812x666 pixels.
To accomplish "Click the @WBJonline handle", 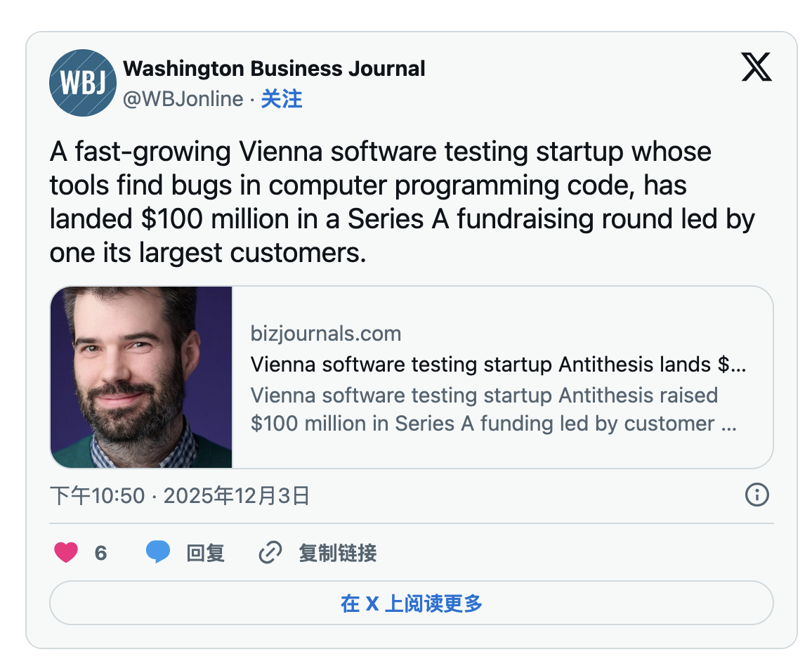I will (183, 99).
